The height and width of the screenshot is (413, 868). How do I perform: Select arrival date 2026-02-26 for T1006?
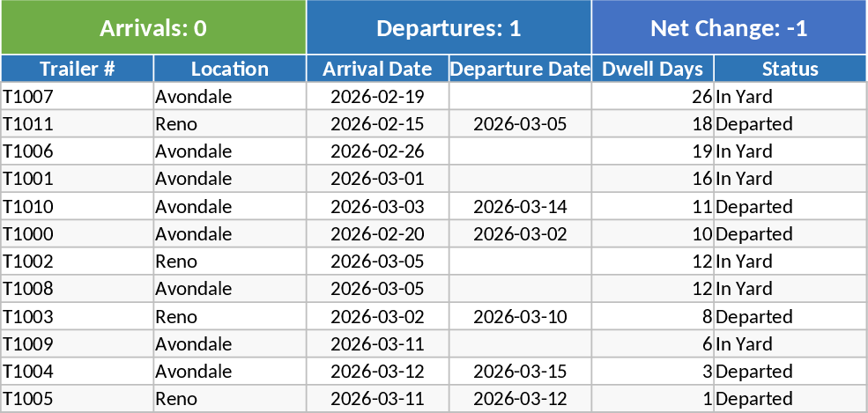[377, 151]
